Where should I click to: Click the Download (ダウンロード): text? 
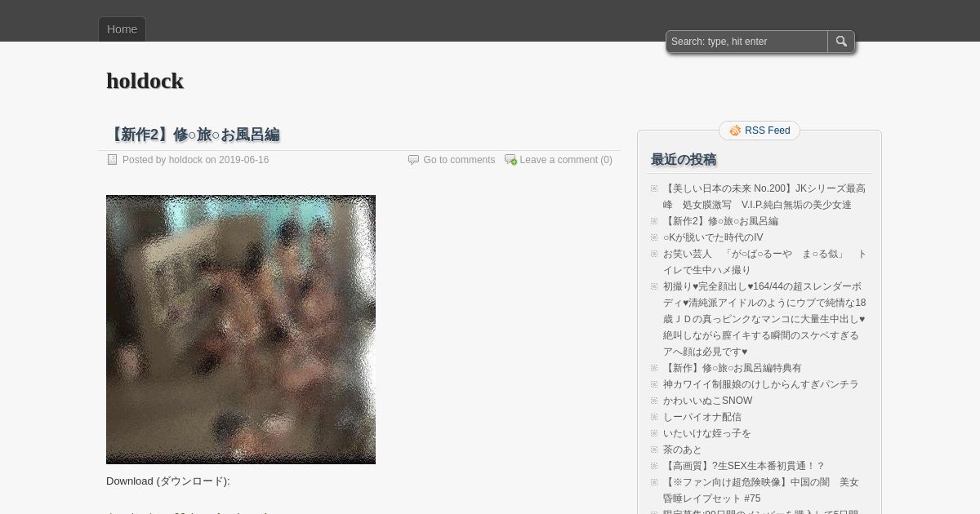point(168,481)
